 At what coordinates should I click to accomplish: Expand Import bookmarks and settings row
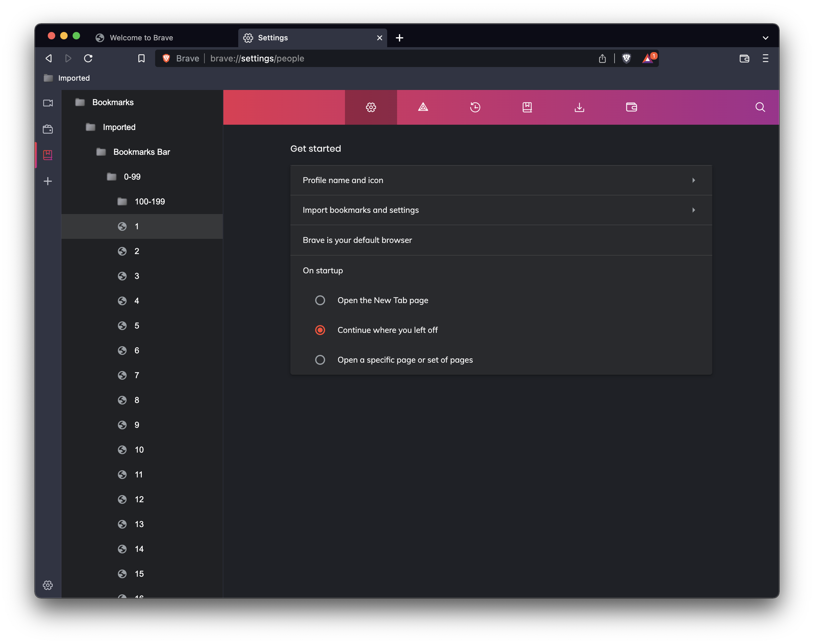click(501, 210)
